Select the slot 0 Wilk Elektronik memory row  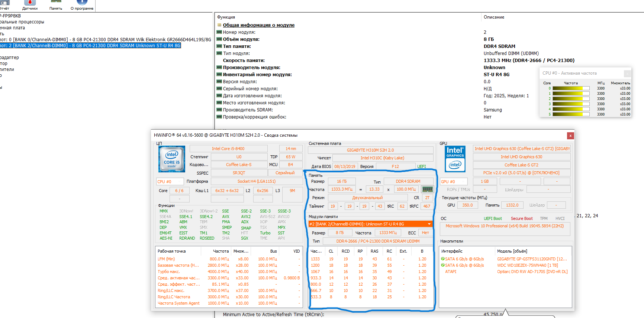(106, 40)
